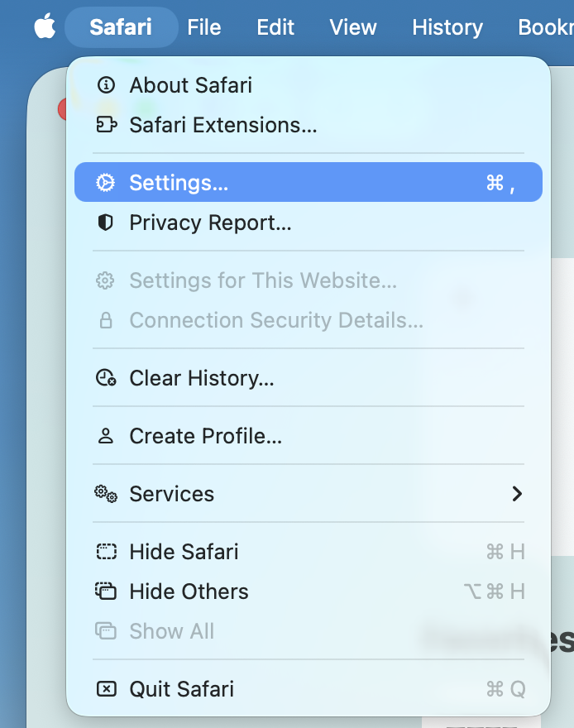Click the X icon beside Quit Safari
574x728 pixels.
[105, 688]
